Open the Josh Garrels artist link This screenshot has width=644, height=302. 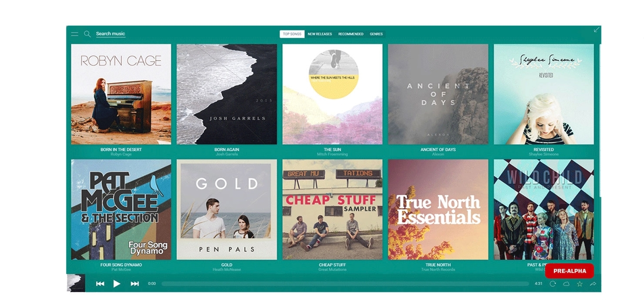coord(226,154)
